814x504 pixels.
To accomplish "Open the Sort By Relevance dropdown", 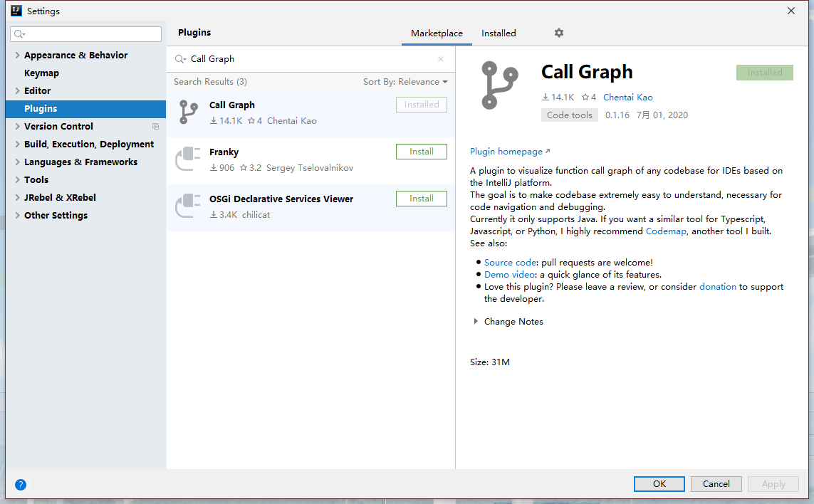I will click(405, 82).
